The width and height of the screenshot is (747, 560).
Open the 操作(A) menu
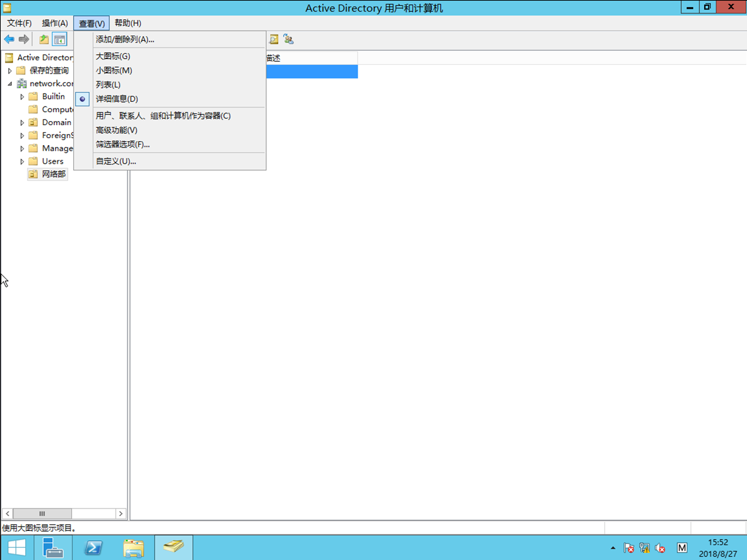coord(55,23)
